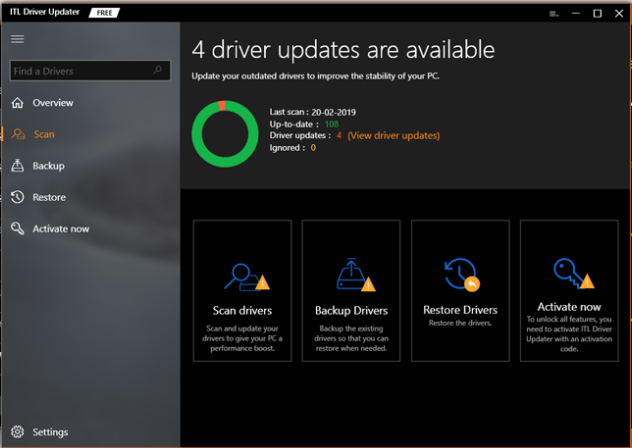Click the Backup Drivers card description text
This screenshot has height=448, width=632.
(351, 338)
